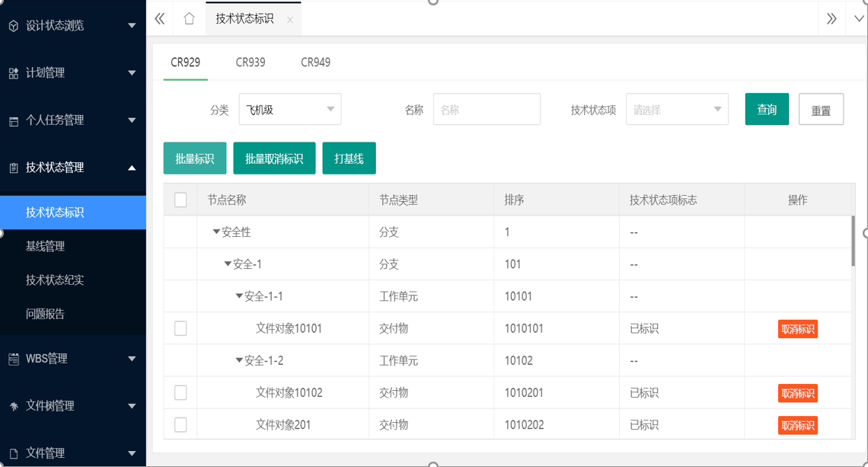Open 基线管理 in the sidebar menu
The width and height of the screenshot is (868, 467).
(x=46, y=246)
